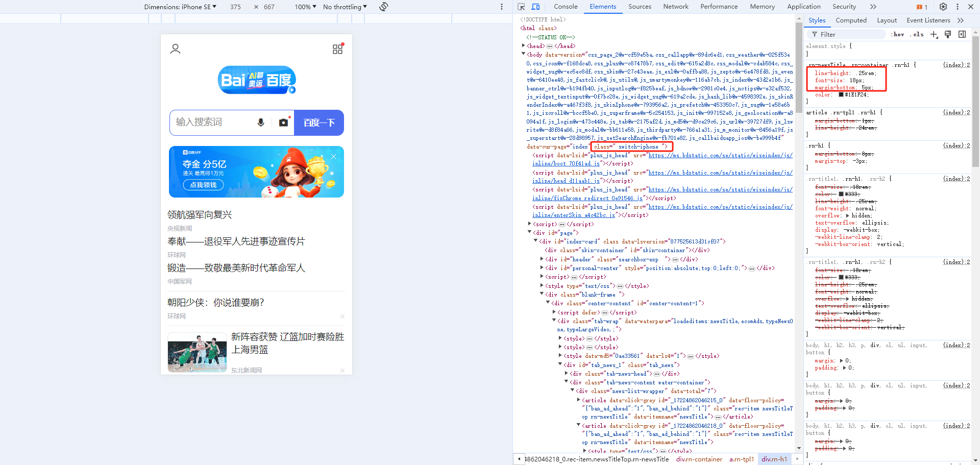Image resolution: width=980 pixels, height=465 pixels.
Task: Collapse the div id="page" node
Action: 529,232
